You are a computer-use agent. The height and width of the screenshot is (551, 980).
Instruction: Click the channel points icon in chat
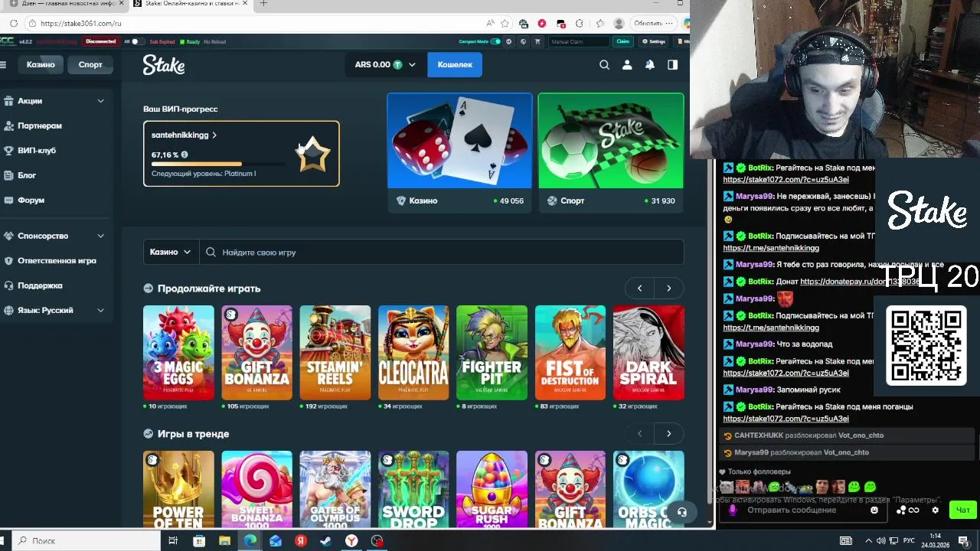click(901, 510)
